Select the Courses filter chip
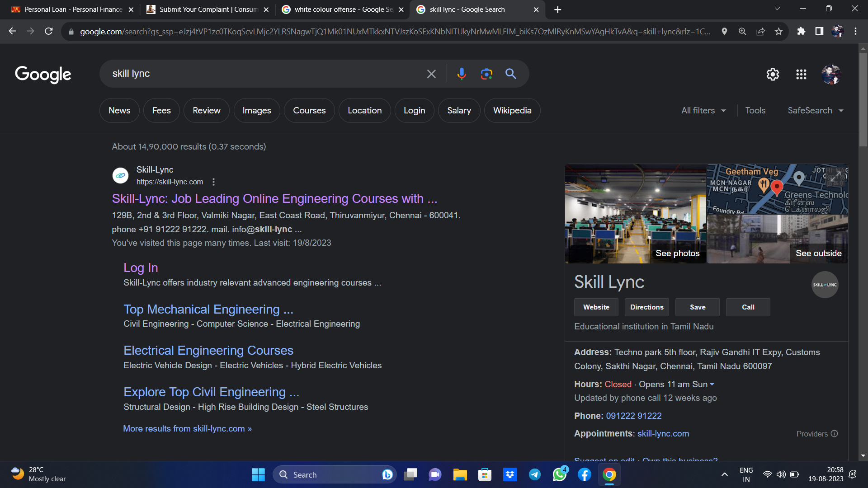 click(x=309, y=110)
